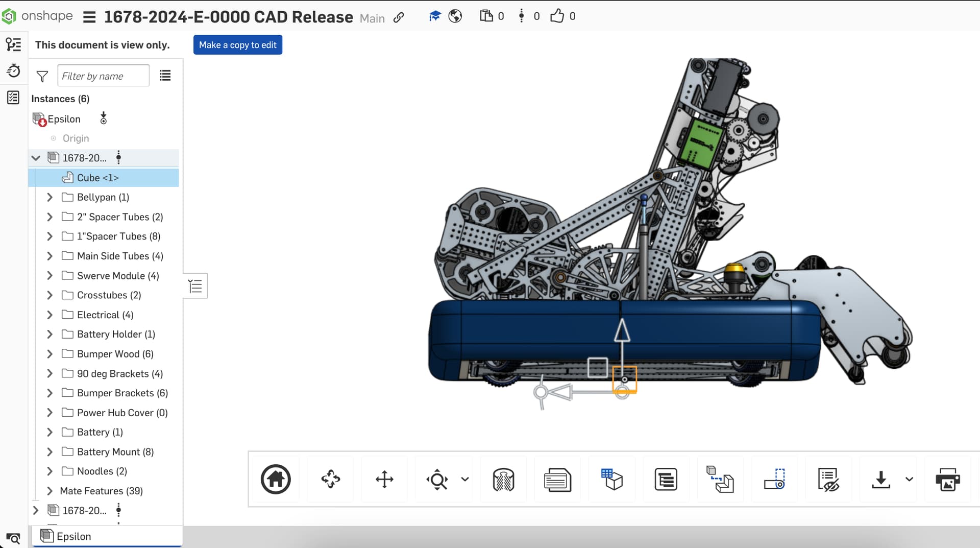Click the Main branch label
980x548 pixels.
point(372,18)
